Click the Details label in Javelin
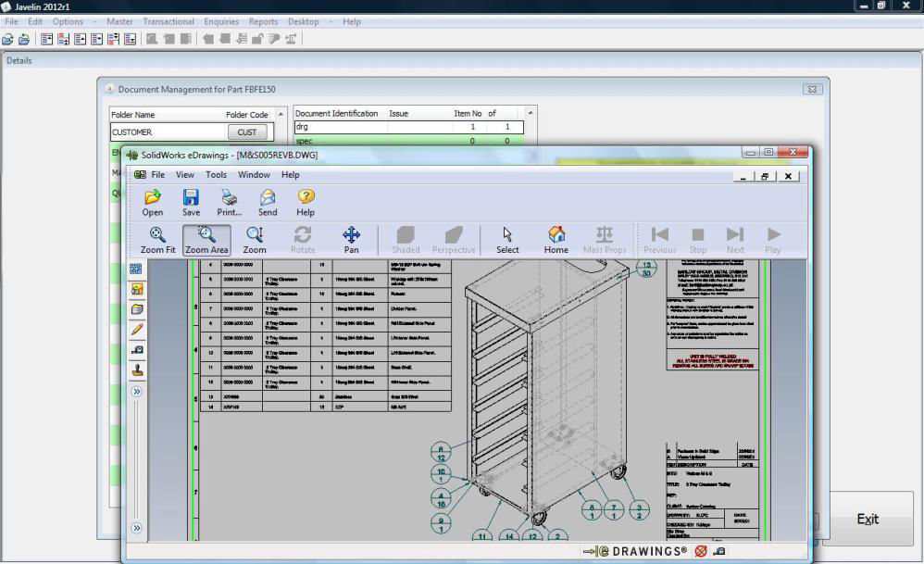The image size is (924, 564). 19,61
